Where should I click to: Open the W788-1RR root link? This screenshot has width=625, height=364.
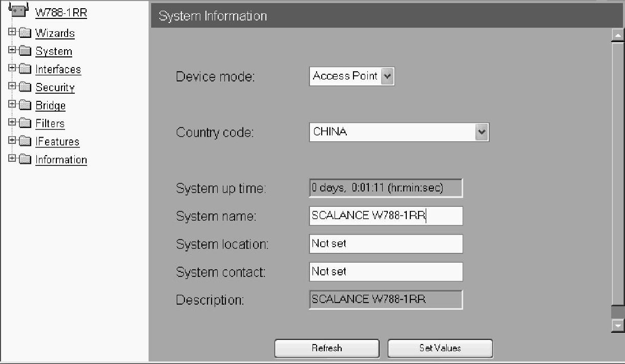[x=61, y=13]
